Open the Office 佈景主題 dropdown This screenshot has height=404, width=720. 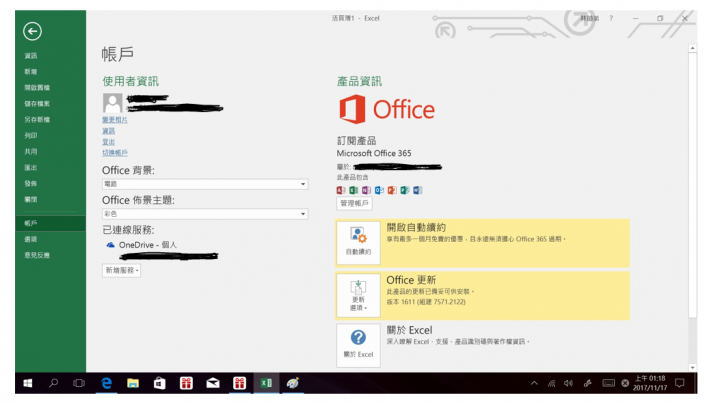click(x=205, y=214)
